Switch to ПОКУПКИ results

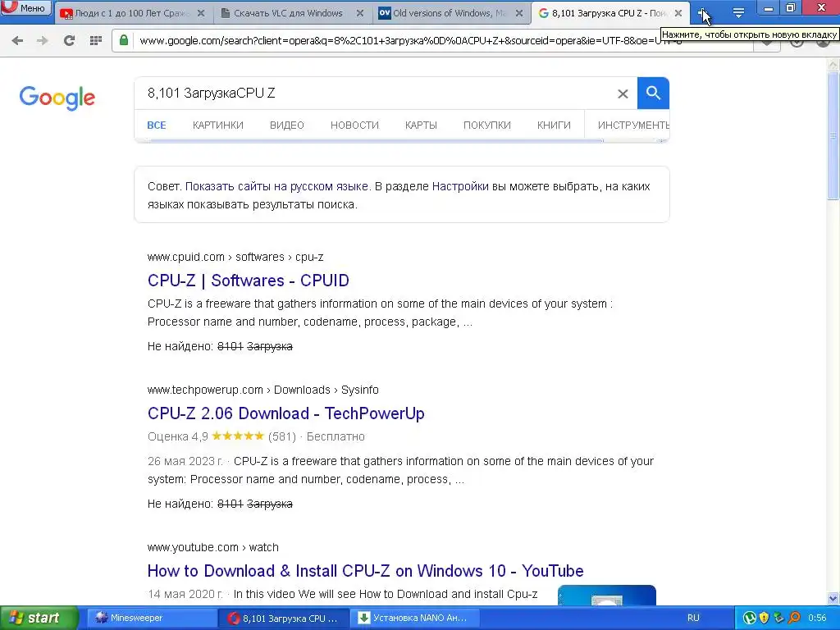487,126
